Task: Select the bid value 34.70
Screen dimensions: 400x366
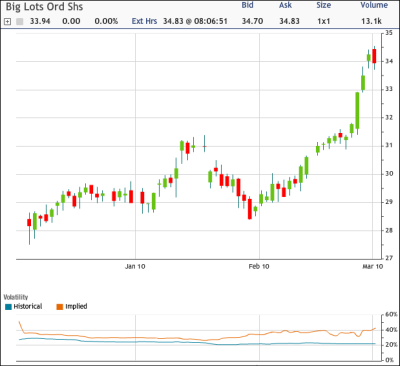Action: coord(252,21)
